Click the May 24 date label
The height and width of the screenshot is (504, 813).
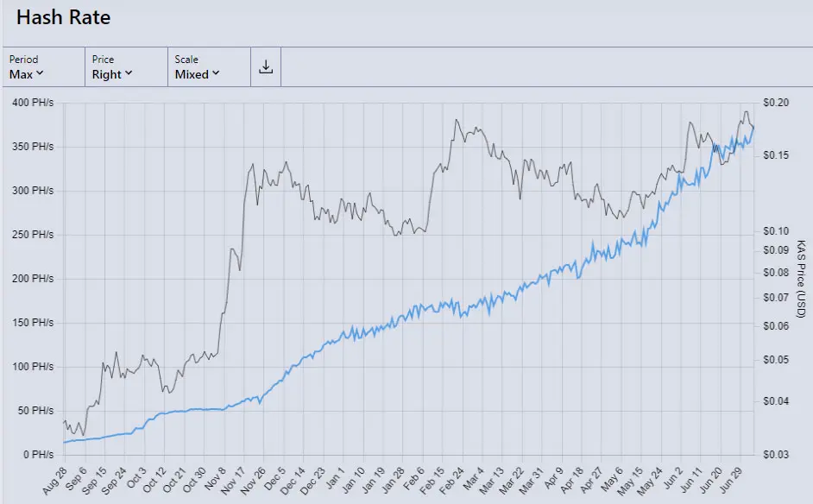pos(651,481)
